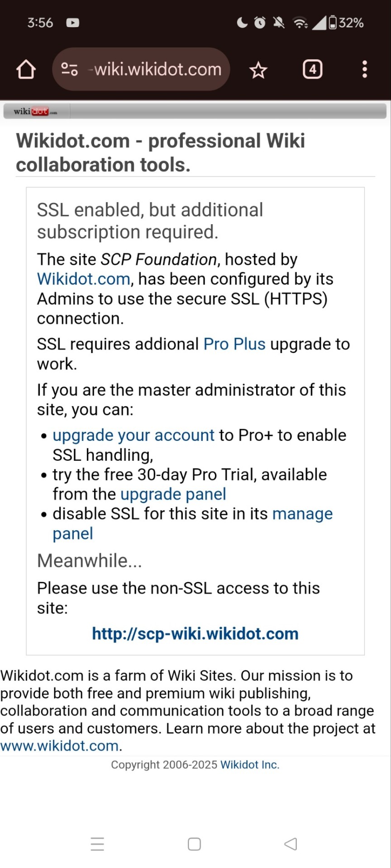Screen dimensions: 391x868
Task: Open the 'manage panel' link
Action: [193, 524]
